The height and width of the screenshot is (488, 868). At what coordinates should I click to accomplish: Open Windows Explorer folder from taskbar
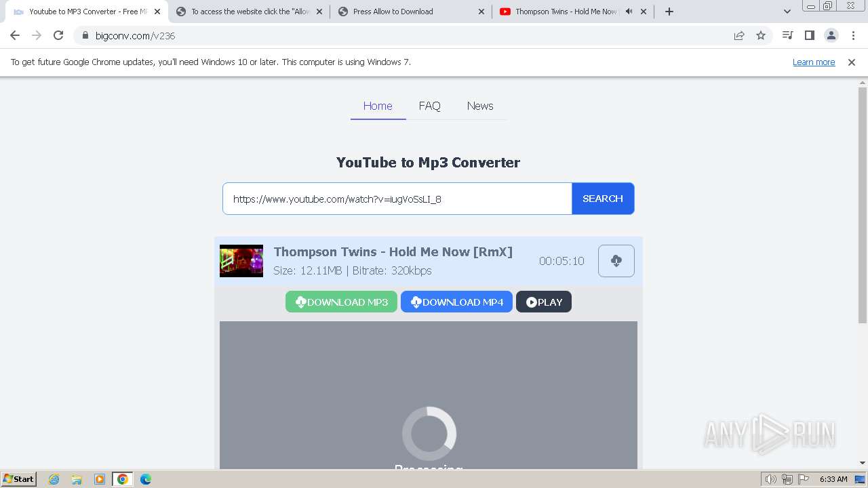point(77,479)
